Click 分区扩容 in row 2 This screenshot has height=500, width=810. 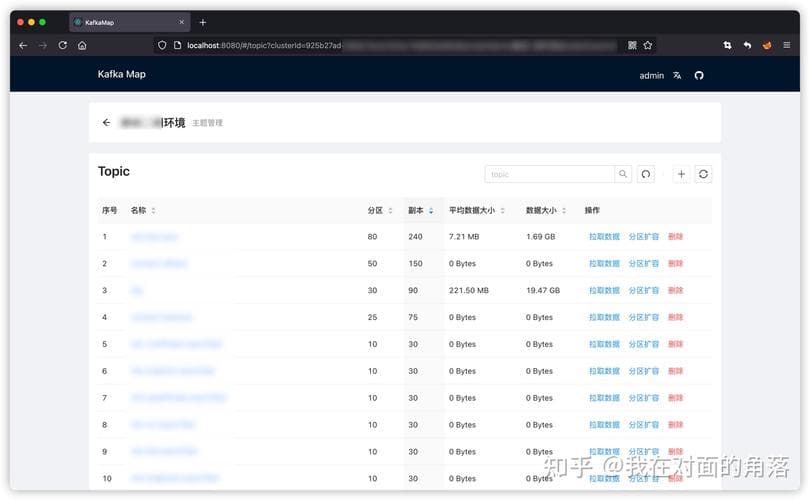[x=644, y=263]
